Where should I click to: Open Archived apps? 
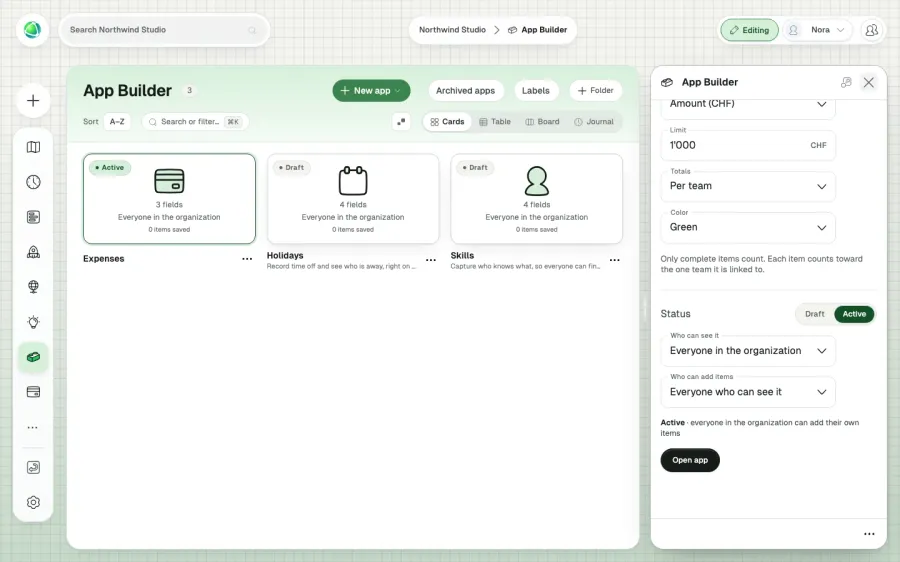tap(465, 91)
